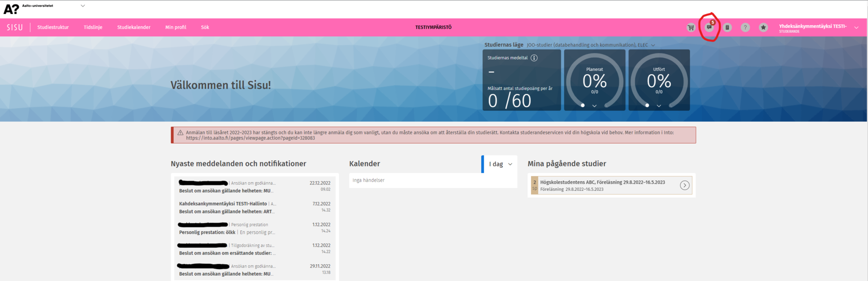Go to the Studiekalender menu item
Screen dimensions: 868x281
(x=134, y=27)
